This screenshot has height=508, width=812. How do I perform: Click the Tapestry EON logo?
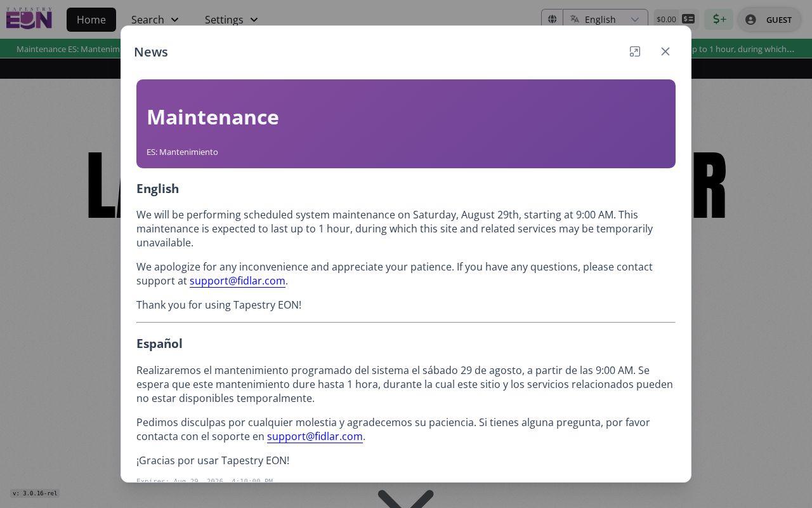coord(29,18)
